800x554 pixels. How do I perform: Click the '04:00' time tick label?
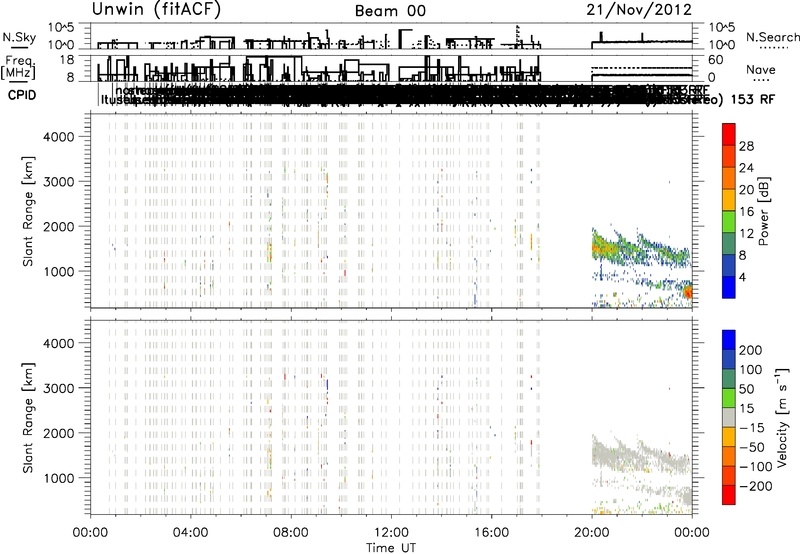(191, 533)
